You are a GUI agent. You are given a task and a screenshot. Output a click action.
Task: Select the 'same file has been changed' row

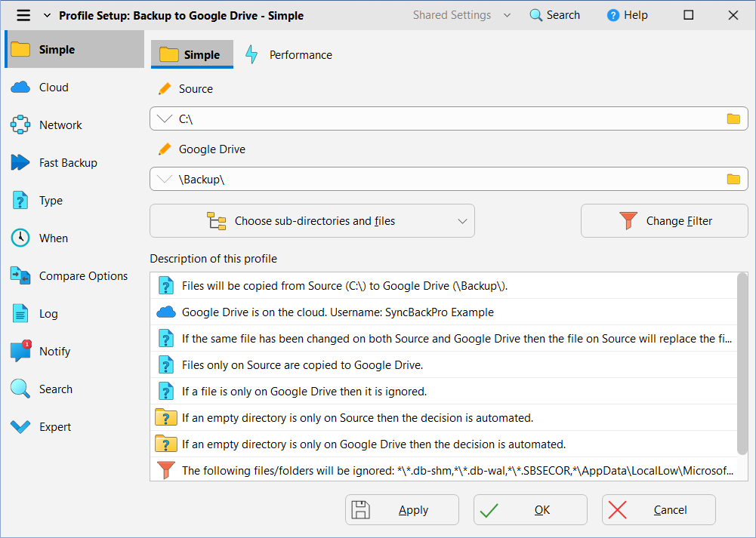[x=443, y=339]
